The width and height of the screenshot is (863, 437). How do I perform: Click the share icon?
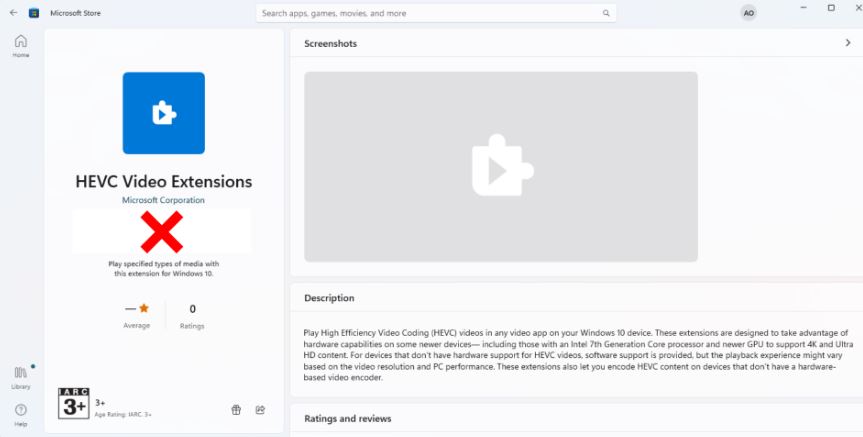(x=260, y=409)
